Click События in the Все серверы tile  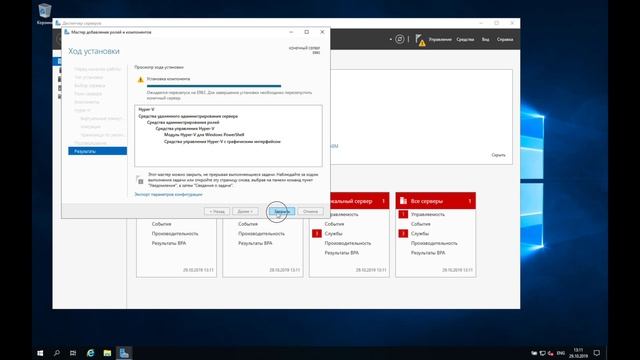click(420, 224)
